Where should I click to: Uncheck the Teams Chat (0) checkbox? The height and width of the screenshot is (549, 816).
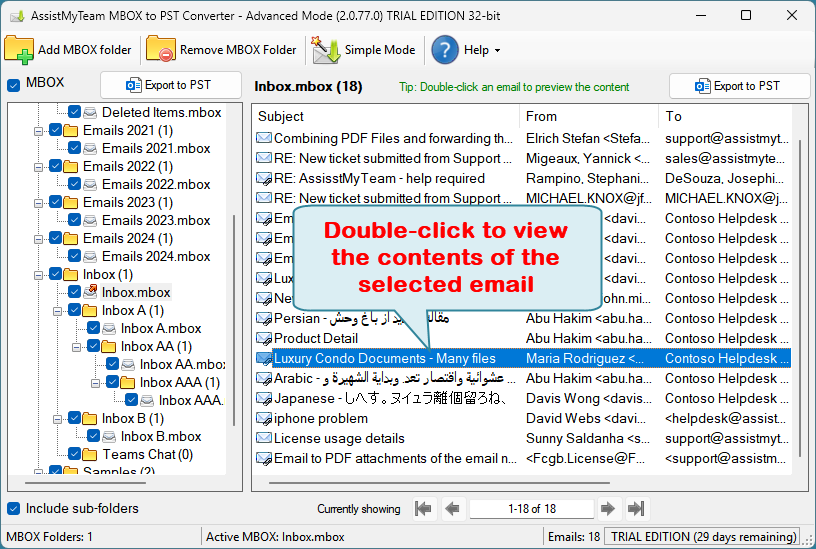tap(74, 454)
